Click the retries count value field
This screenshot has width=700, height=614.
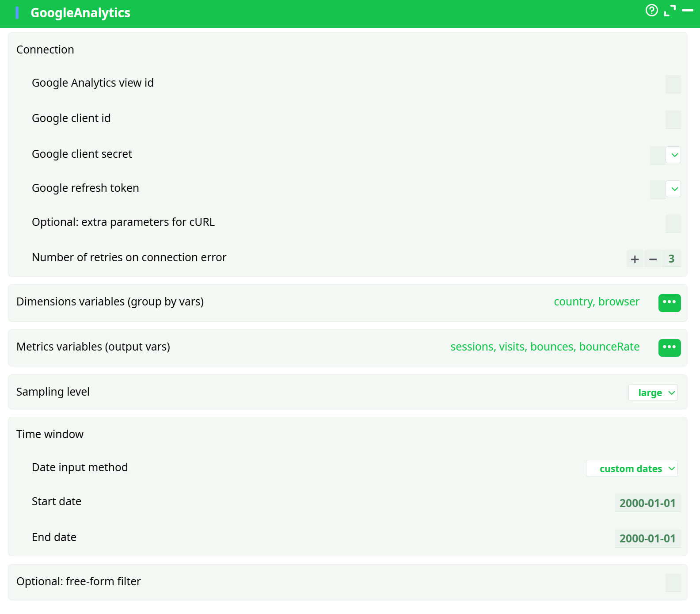[x=671, y=259]
